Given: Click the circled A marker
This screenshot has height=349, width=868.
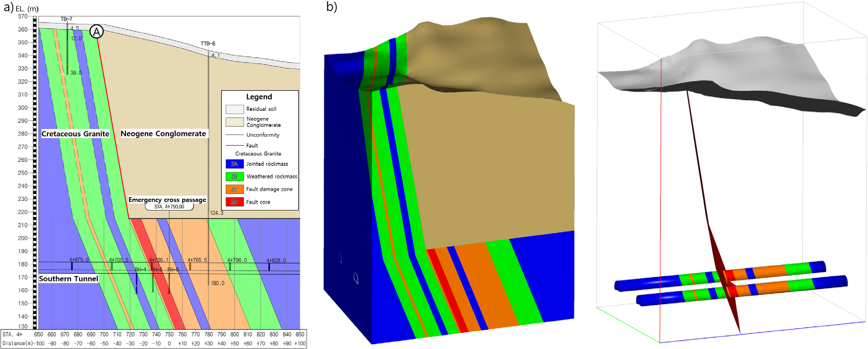Looking at the screenshot, I should [96, 31].
